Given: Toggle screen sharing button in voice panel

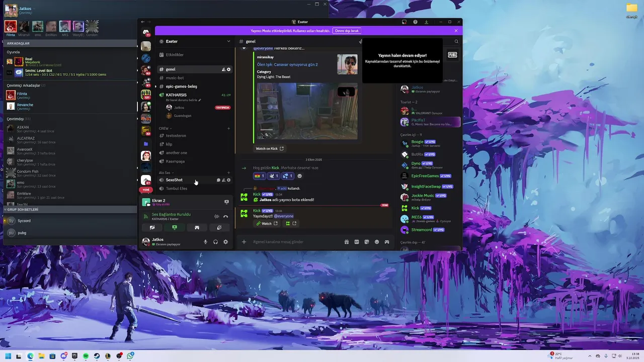Looking at the screenshot, I should (x=175, y=228).
